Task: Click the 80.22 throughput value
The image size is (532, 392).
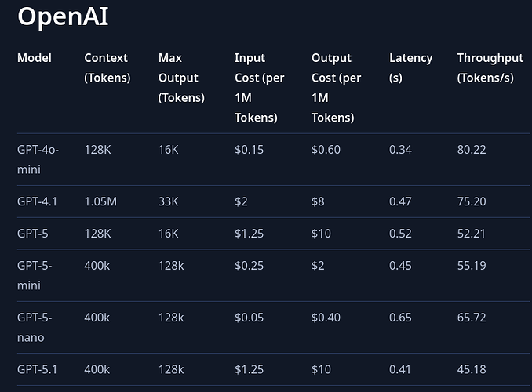Action: click(x=472, y=150)
